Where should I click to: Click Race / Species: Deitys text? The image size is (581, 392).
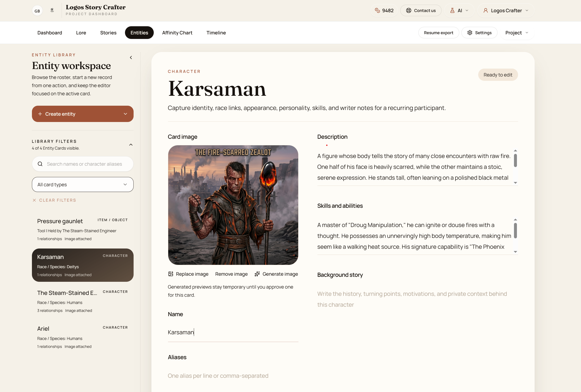coord(58,267)
